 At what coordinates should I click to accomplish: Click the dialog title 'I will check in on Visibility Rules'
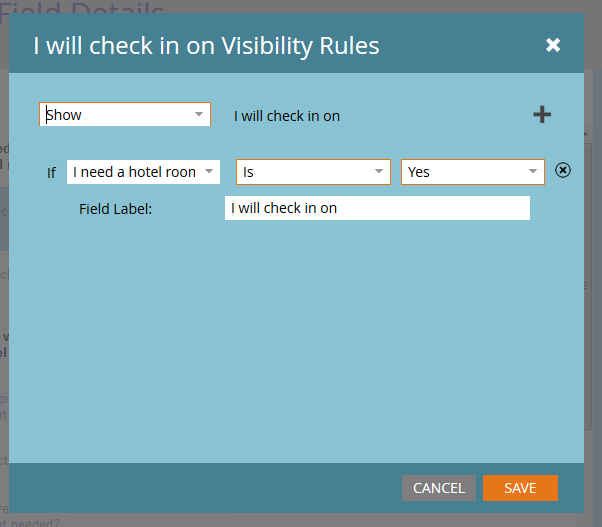[x=207, y=46]
